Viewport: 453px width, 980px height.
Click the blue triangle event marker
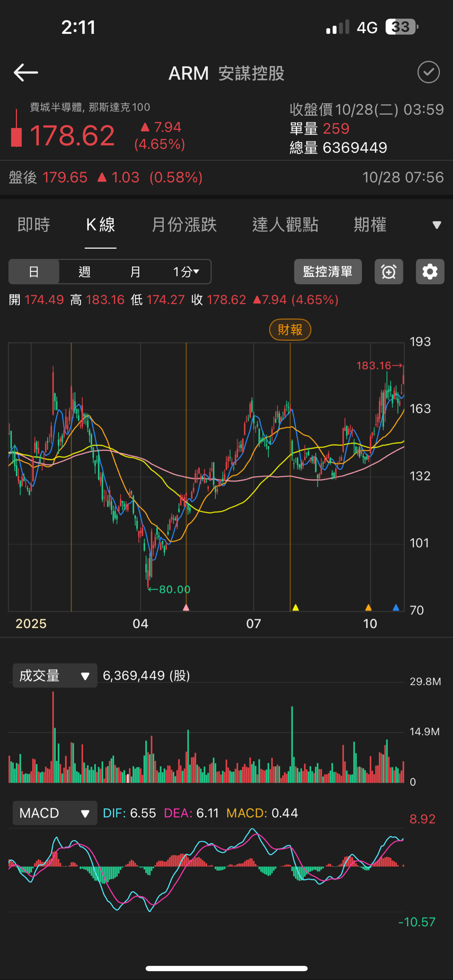tap(396, 607)
